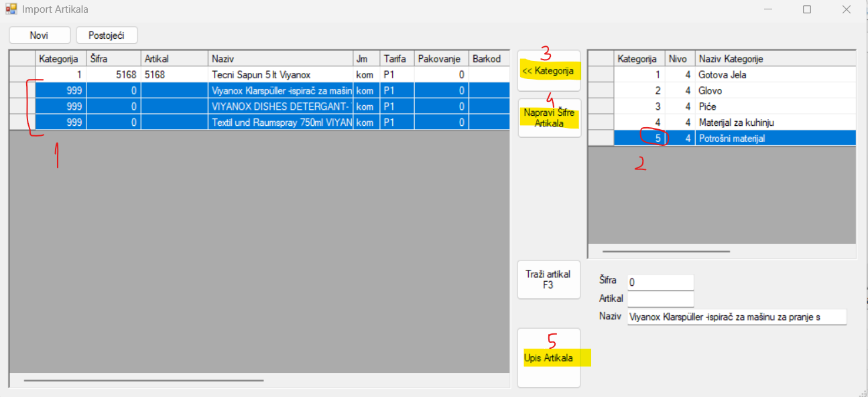Click the P1 tariff cell of Tecni Sapun row

[397, 74]
